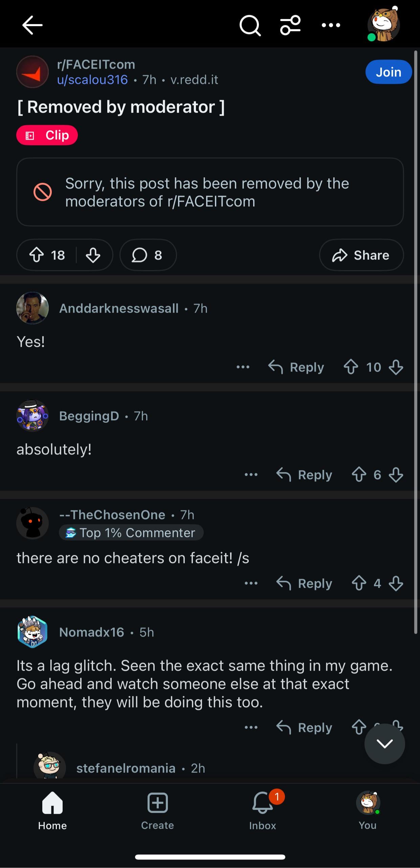This screenshot has height=868, width=420.
Task: Open the search icon in header
Action: 250,25
